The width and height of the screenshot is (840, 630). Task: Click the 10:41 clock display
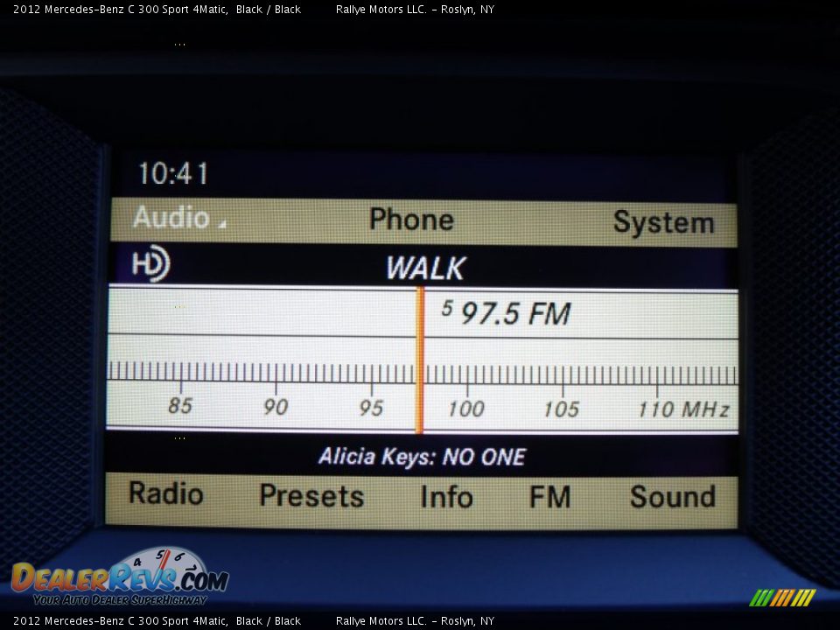tap(173, 174)
